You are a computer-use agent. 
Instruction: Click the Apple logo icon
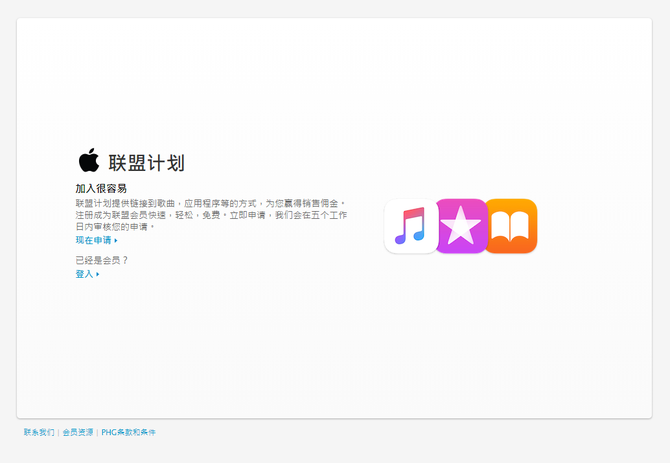tap(89, 160)
